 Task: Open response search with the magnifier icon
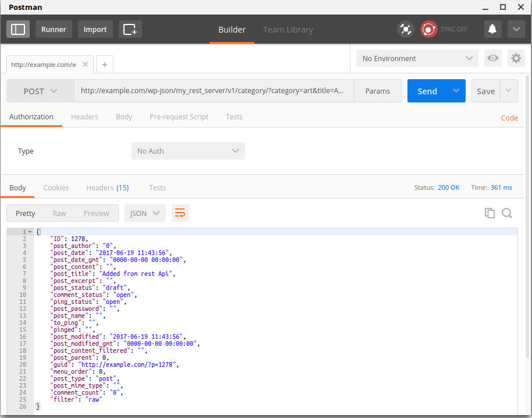[507, 213]
